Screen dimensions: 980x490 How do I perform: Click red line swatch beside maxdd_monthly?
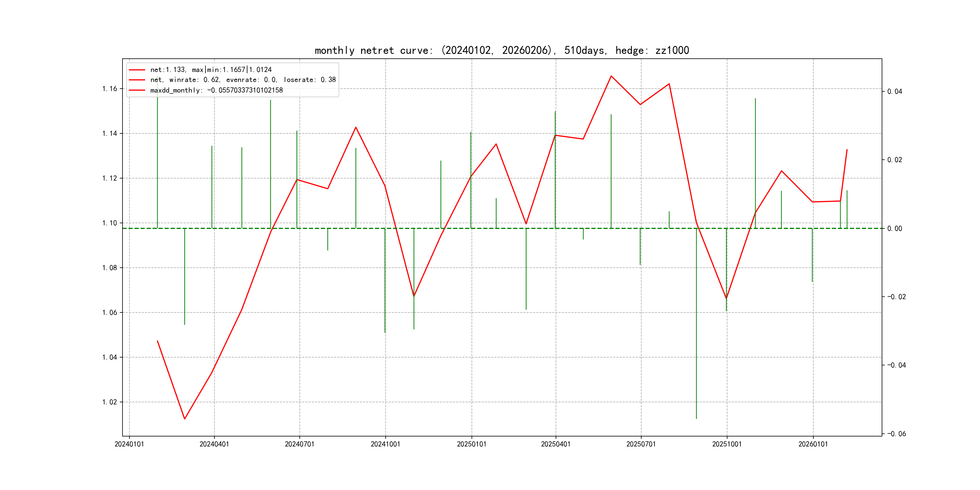137,90
